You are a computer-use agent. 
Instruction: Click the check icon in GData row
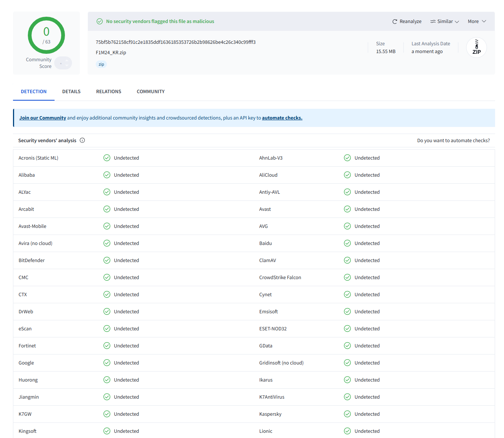pos(347,346)
